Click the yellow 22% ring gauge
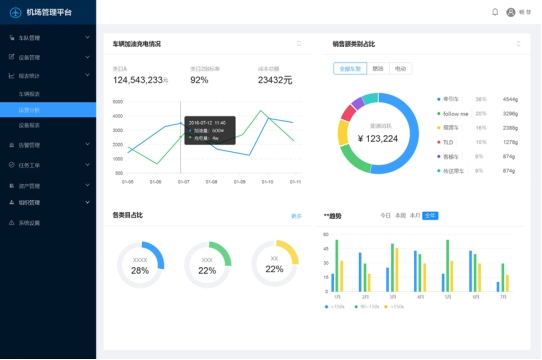This screenshot has width=542, height=360. [x=274, y=264]
